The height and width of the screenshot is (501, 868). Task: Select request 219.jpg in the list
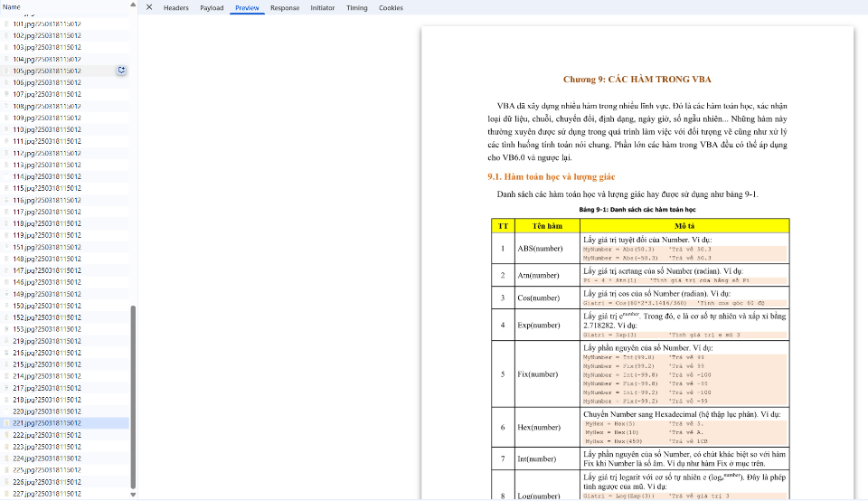pyautogui.click(x=47, y=341)
